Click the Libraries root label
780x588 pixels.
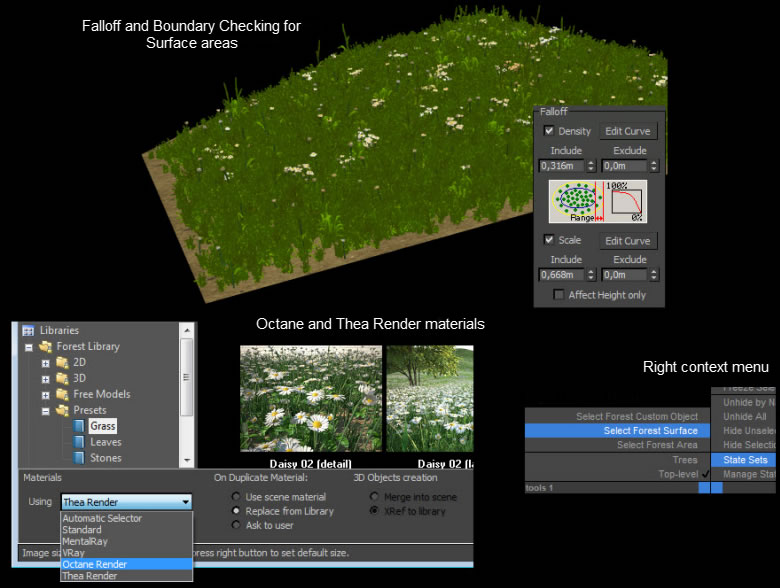[59, 330]
